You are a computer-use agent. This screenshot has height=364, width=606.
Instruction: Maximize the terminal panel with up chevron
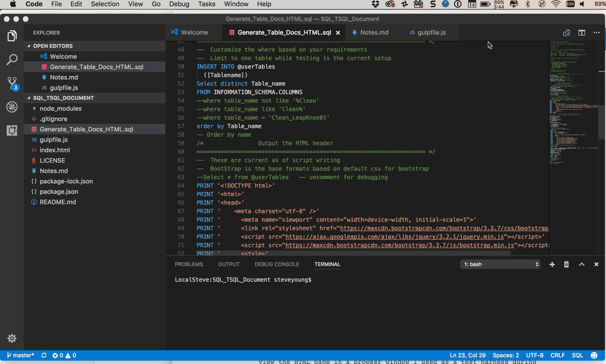(x=581, y=264)
